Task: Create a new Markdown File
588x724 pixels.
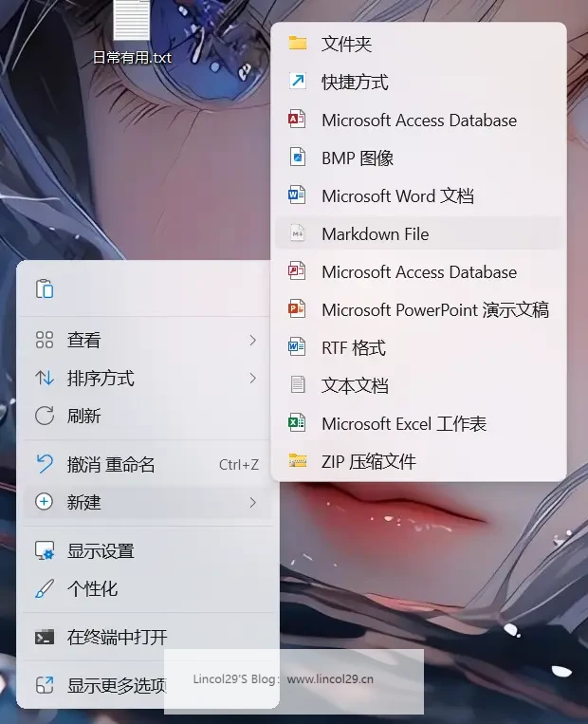Action: 376,233
